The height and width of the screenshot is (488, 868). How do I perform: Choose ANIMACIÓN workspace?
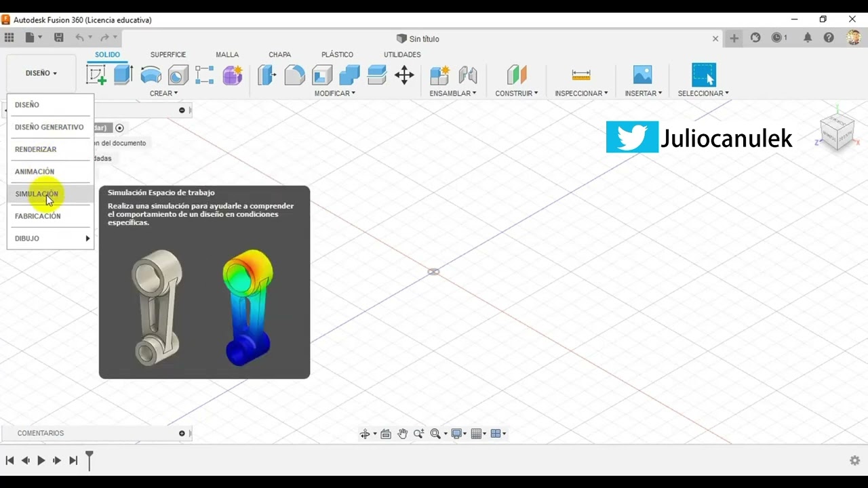click(50, 171)
